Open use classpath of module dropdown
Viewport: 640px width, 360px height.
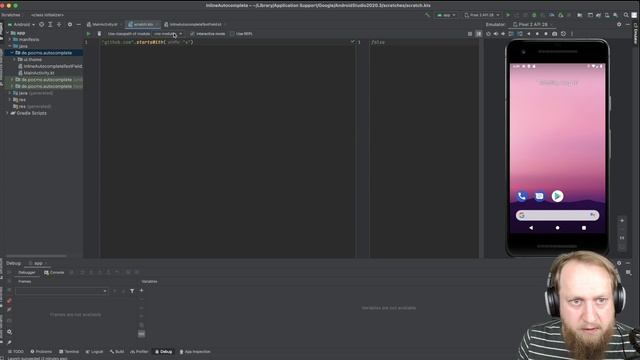[168, 34]
